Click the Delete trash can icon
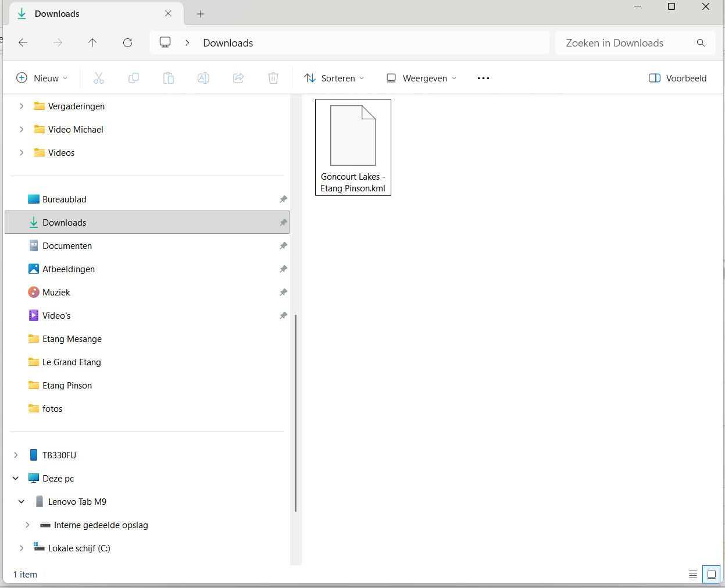725x588 pixels. pos(273,78)
